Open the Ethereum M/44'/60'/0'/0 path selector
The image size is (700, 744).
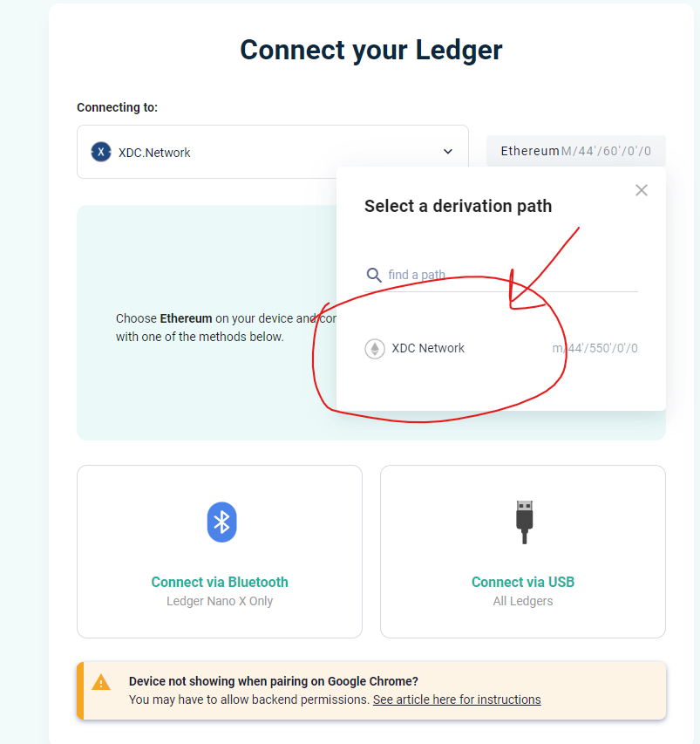[575, 151]
